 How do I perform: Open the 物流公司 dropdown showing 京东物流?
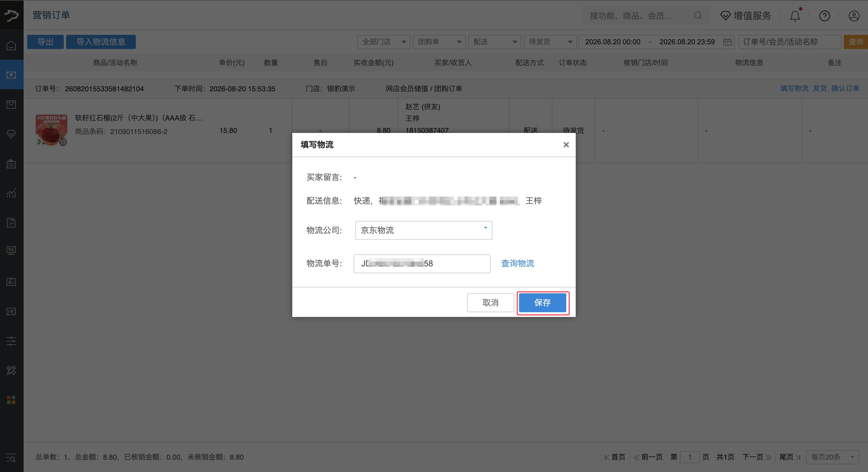[424, 230]
